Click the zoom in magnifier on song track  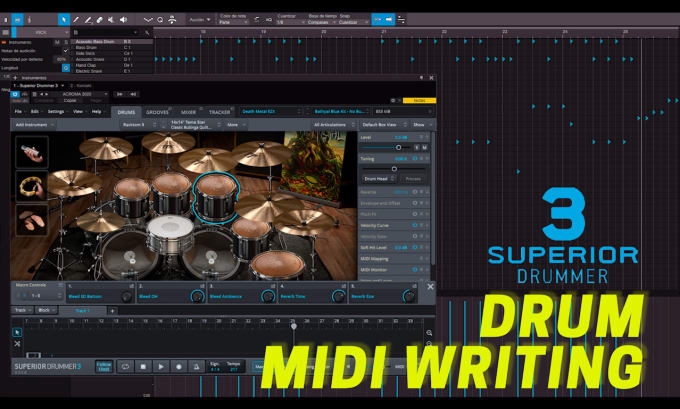click(429, 333)
